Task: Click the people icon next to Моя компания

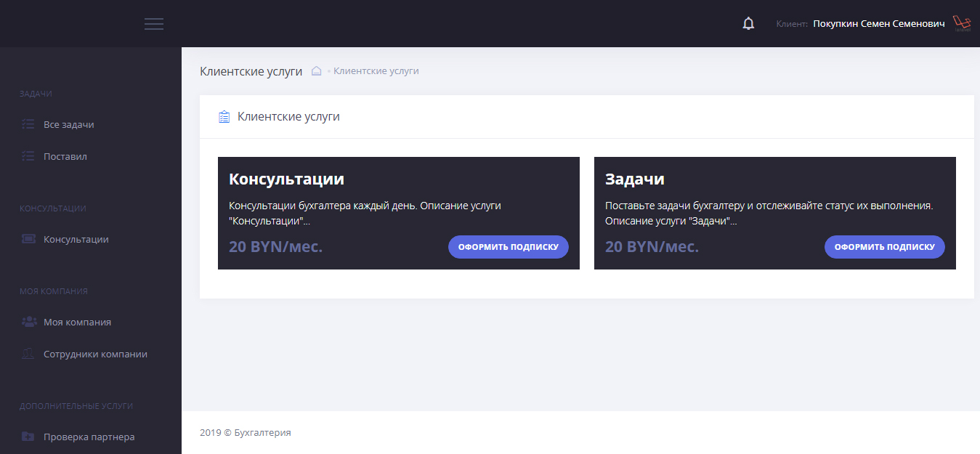Action: (x=28, y=322)
